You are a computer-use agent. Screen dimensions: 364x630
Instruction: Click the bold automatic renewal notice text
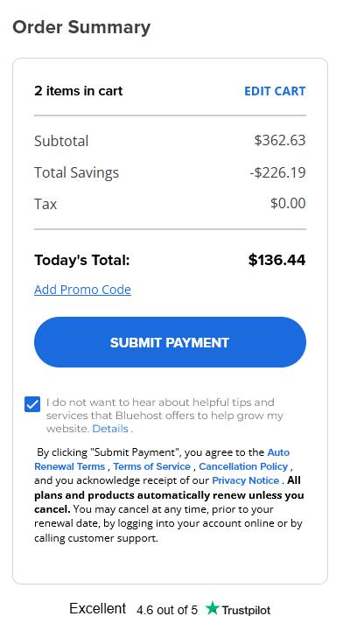(x=169, y=495)
